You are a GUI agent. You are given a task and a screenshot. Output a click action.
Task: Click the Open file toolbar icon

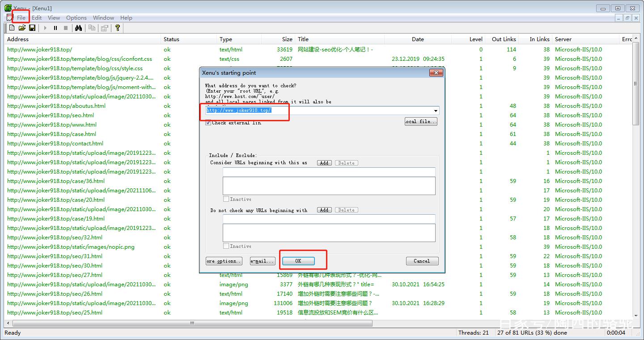pos(22,28)
